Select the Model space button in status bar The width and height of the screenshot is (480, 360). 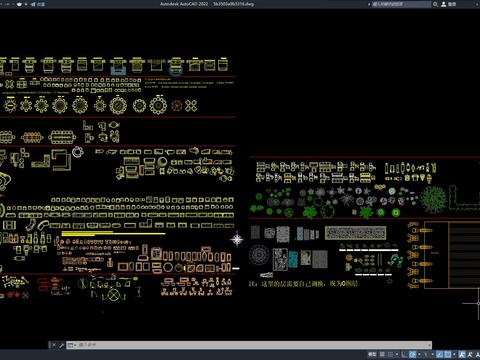[372, 354]
